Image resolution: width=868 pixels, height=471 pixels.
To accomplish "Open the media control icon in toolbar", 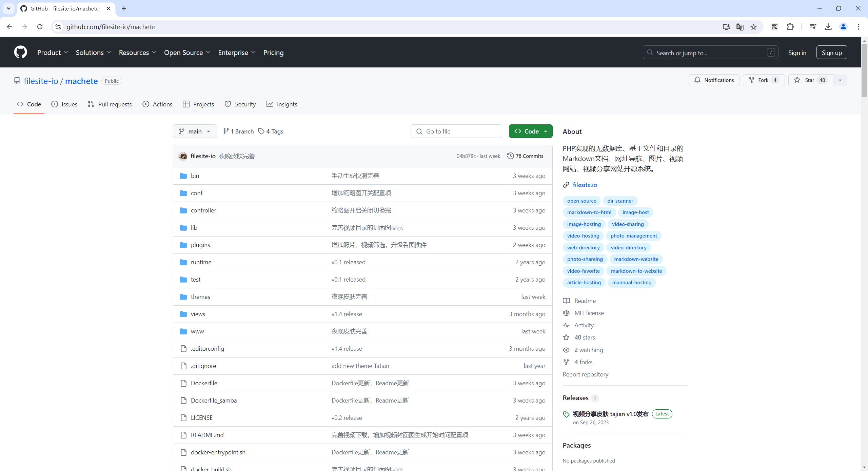I will click(x=813, y=27).
